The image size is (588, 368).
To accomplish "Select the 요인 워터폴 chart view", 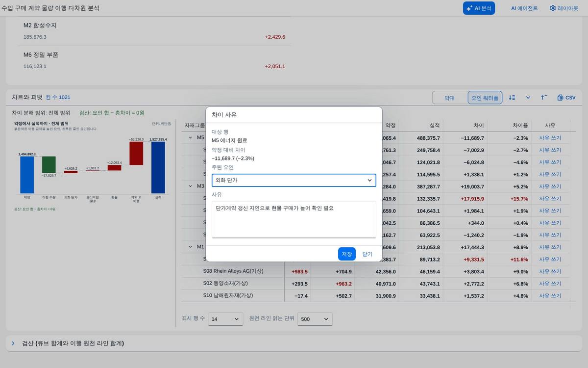I will click(x=485, y=98).
